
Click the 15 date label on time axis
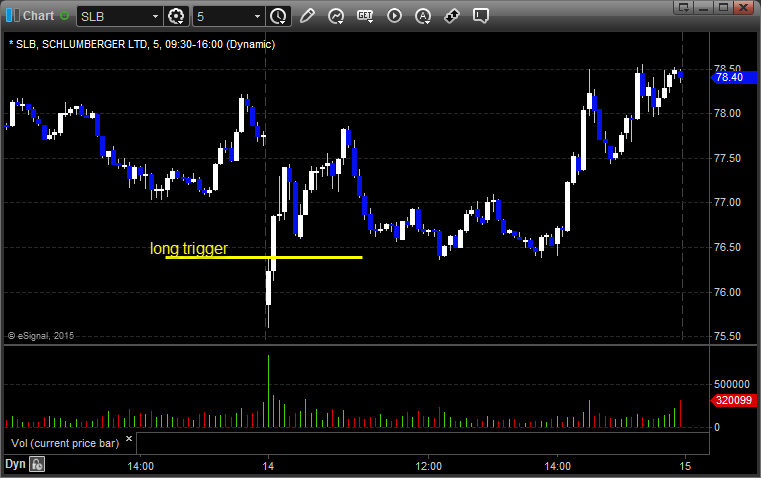coord(685,466)
